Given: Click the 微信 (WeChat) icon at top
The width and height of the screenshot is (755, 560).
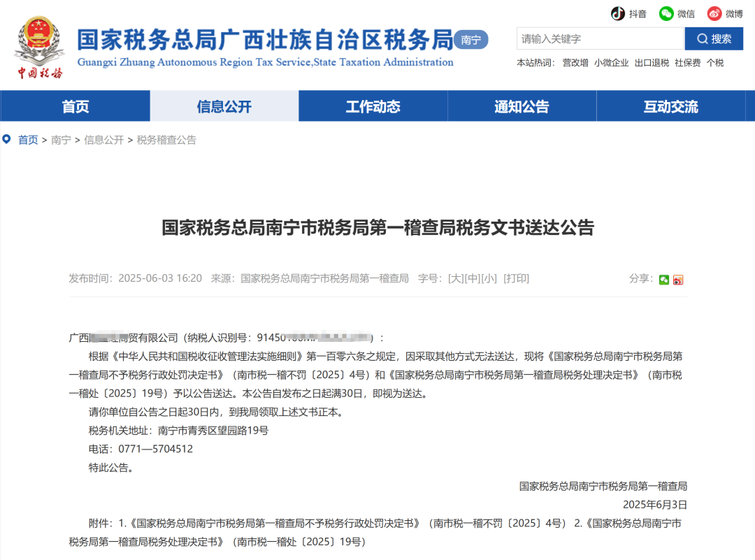Looking at the screenshot, I should tap(666, 13).
